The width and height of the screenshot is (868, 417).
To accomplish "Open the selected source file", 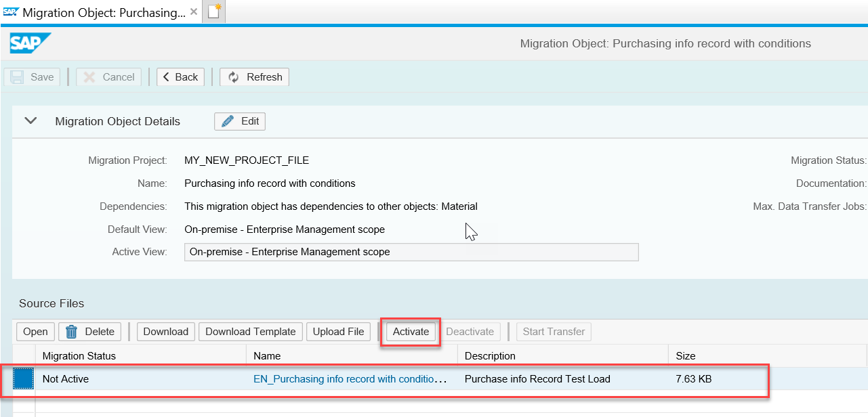I will (x=35, y=332).
